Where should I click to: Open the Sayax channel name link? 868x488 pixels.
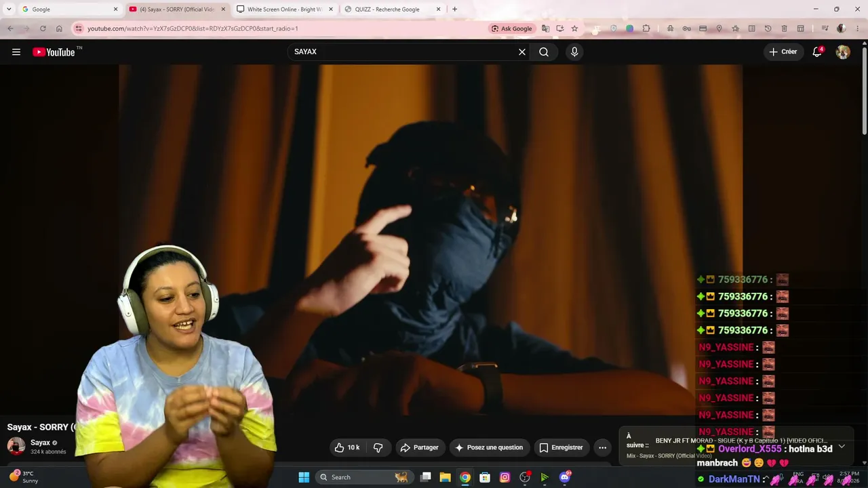(40, 443)
